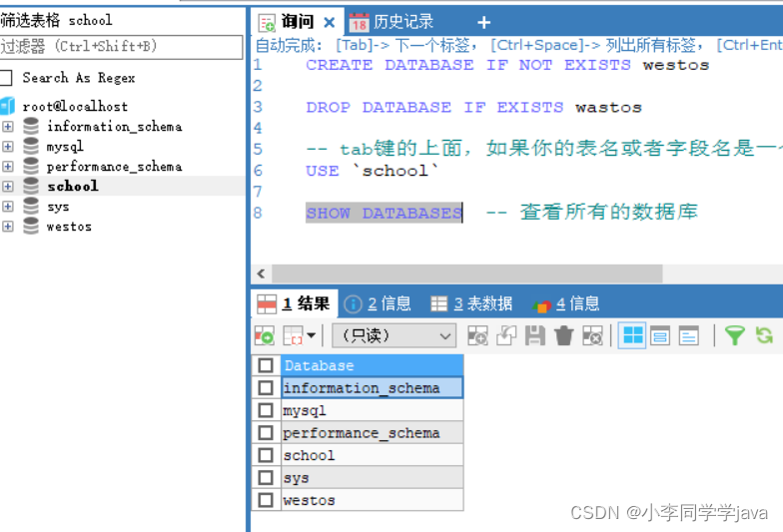783x532 pixels.
Task: Open the 4 信息 tab
Action: [x=565, y=303]
